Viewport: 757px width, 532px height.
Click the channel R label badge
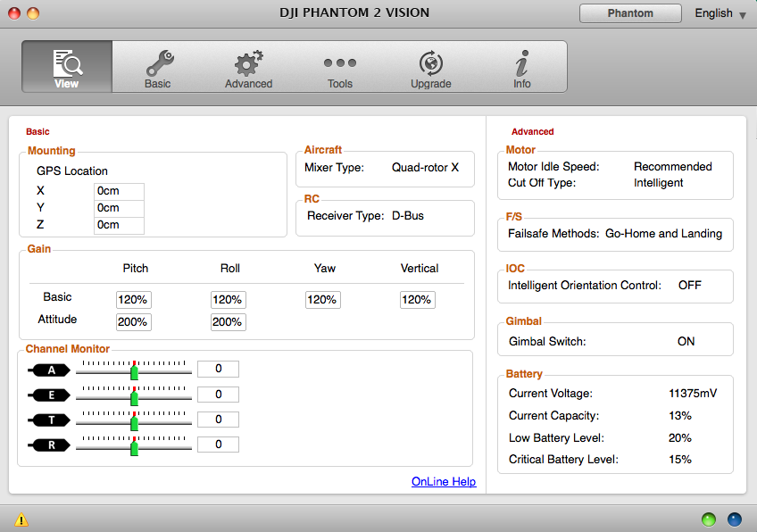tap(49, 445)
